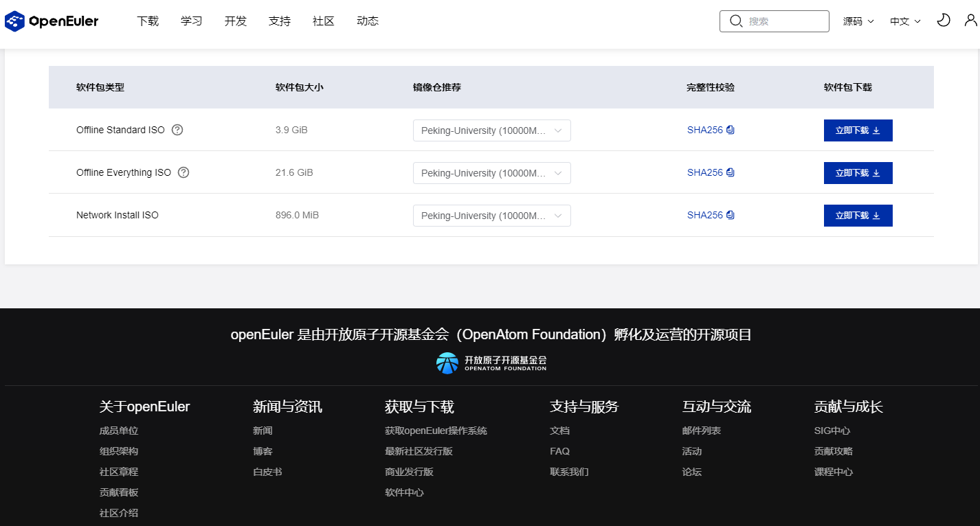Open 文档 footer link

(560, 431)
